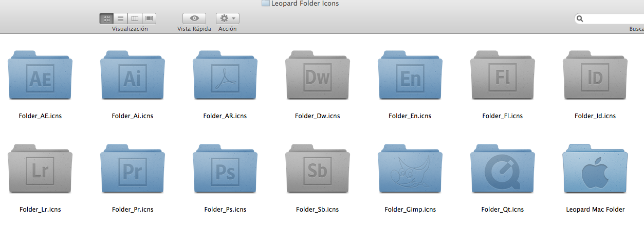Select the Gimp mascot folder icon
Image resolution: width=644 pixels, height=225 pixels.
tap(410, 168)
